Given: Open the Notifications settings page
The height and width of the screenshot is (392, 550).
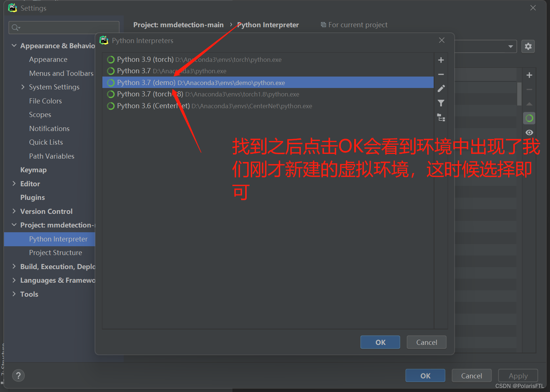Looking at the screenshot, I should click(49, 128).
